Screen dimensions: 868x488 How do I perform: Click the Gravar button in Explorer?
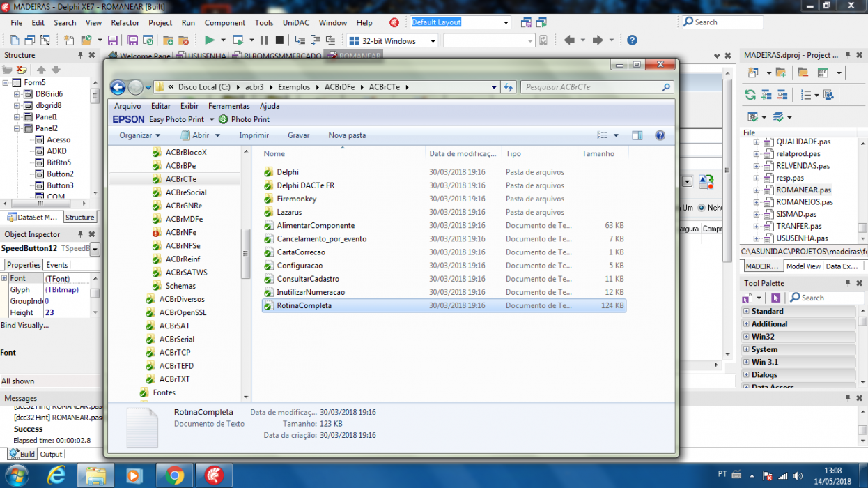click(299, 135)
